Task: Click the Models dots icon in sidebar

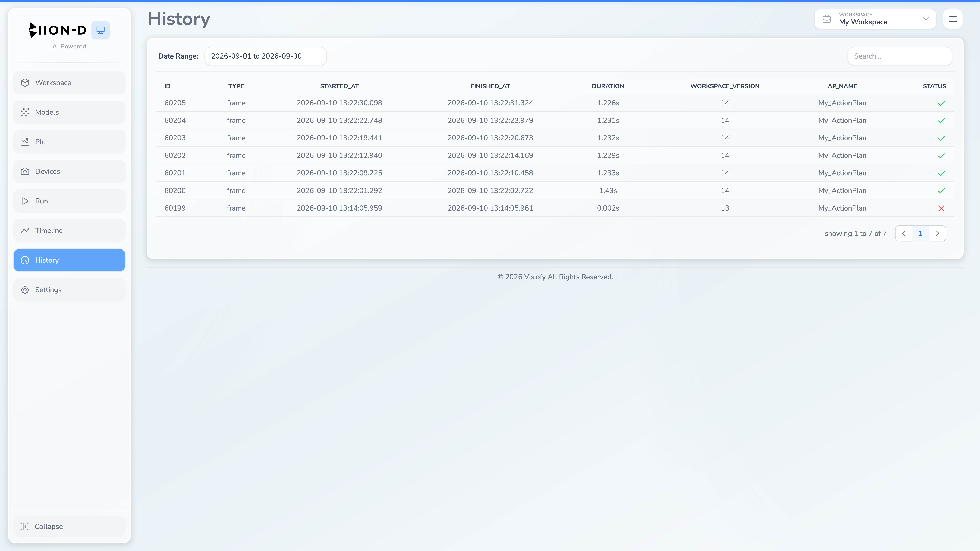Action: [x=25, y=112]
